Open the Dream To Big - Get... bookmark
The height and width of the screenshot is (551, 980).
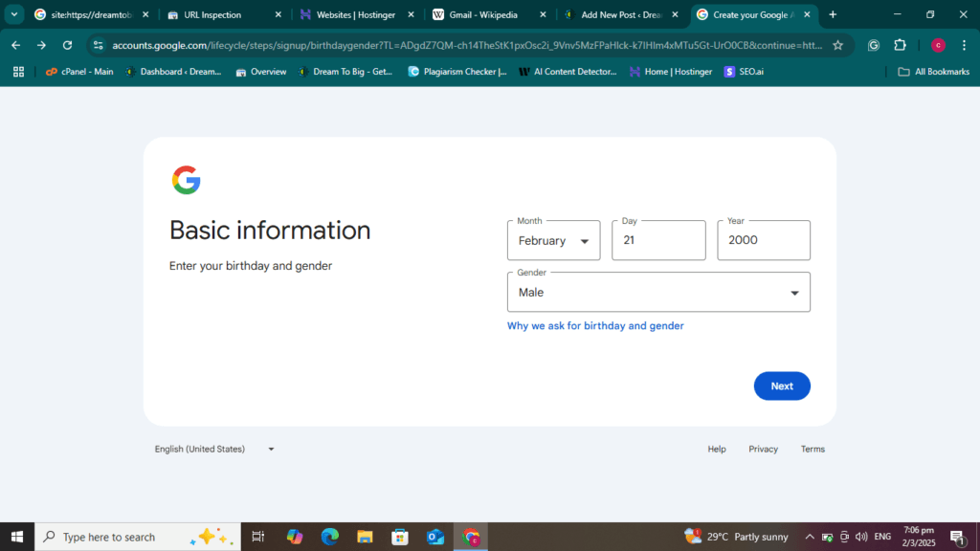click(345, 72)
